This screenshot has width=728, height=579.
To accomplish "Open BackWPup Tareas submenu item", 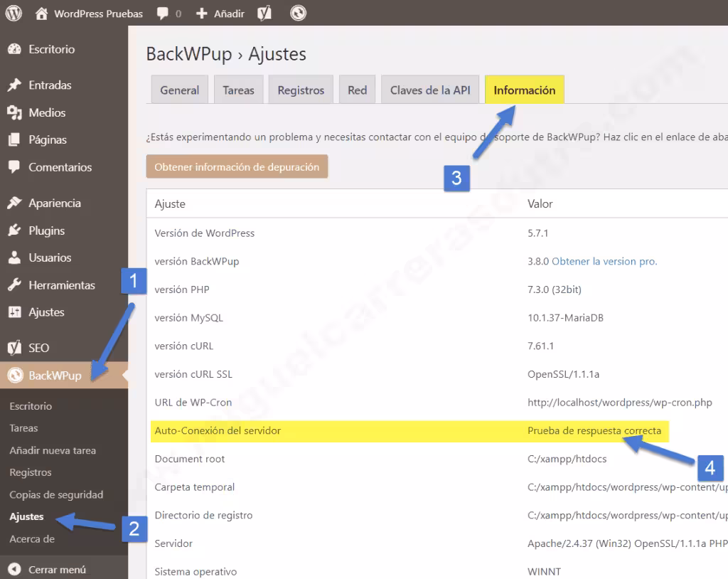I will (x=23, y=428).
